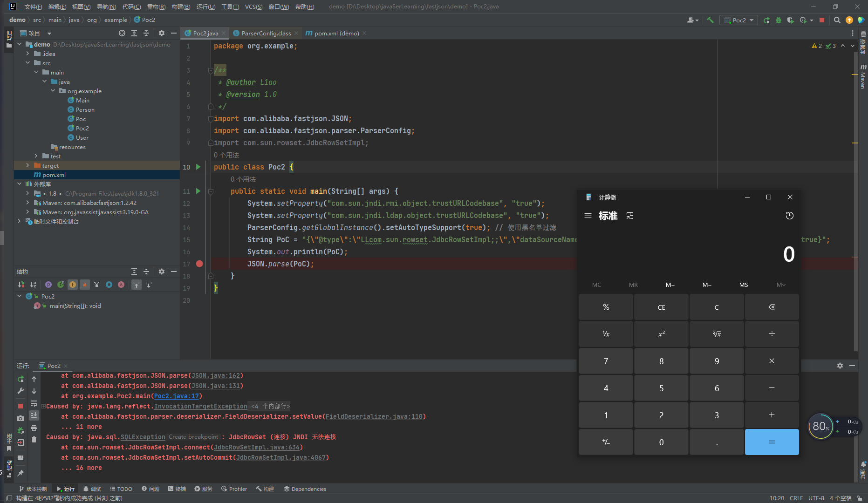Click camera icon to dump threads
868x503 pixels.
pos(21,418)
